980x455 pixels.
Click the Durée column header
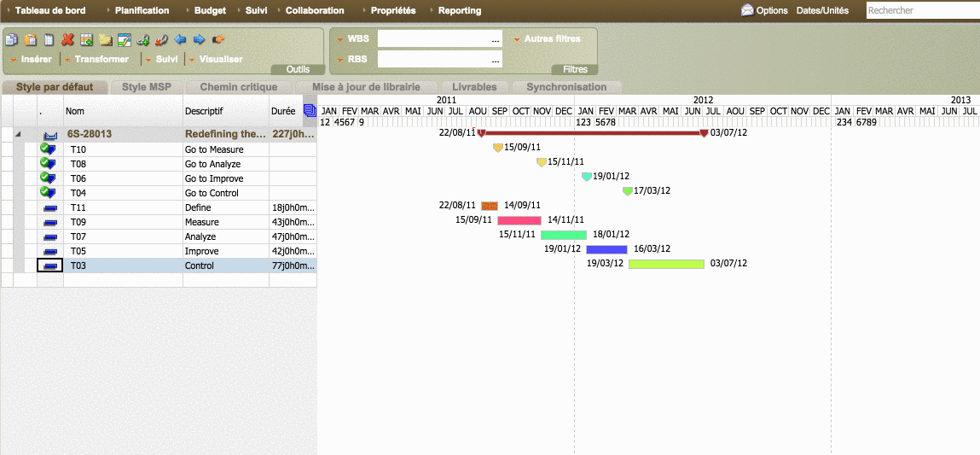click(286, 111)
